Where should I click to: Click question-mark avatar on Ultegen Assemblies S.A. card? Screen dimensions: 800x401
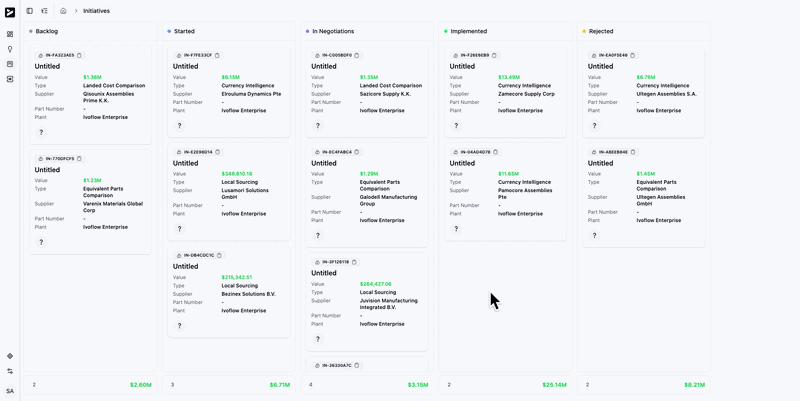[594, 126]
